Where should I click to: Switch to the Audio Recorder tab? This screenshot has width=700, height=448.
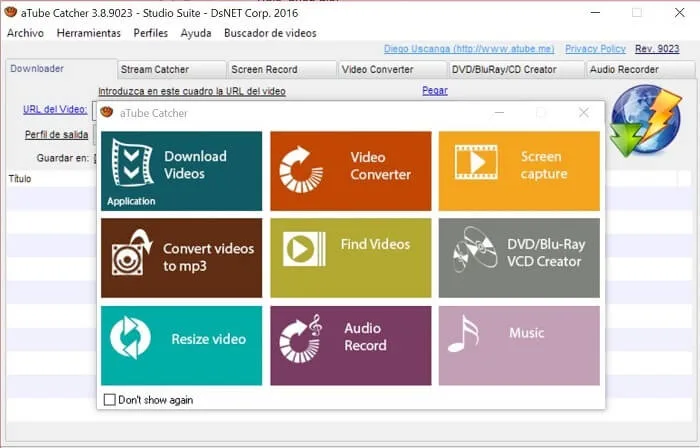(x=641, y=70)
